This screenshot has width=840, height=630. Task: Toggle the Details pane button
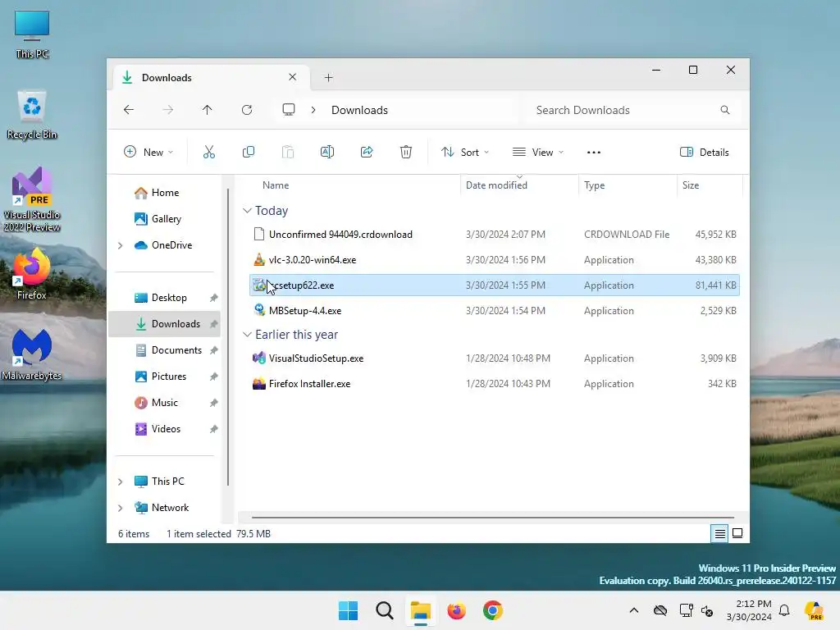pyautogui.click(x=705, y=152)
